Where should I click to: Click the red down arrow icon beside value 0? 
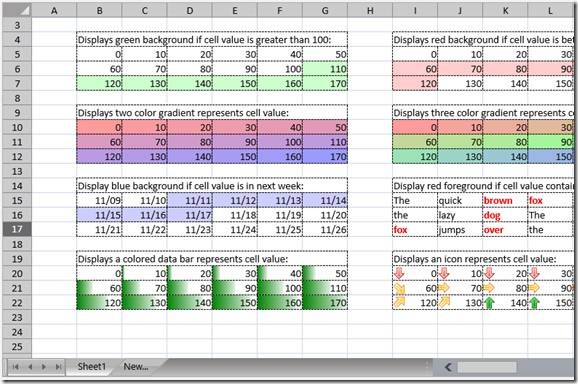point(399,273)
